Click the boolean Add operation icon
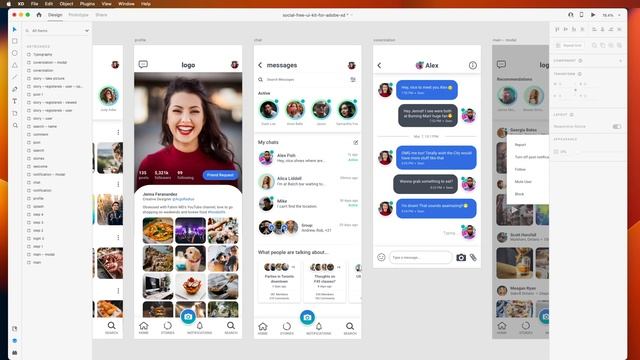The image size is (640, 360). click(x=594, y=45)
